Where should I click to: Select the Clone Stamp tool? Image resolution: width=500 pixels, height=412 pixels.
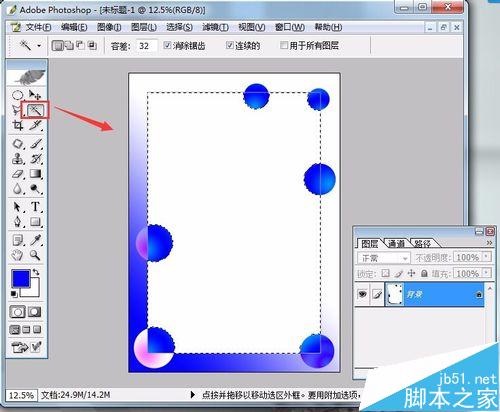click(x=17, y=159)
